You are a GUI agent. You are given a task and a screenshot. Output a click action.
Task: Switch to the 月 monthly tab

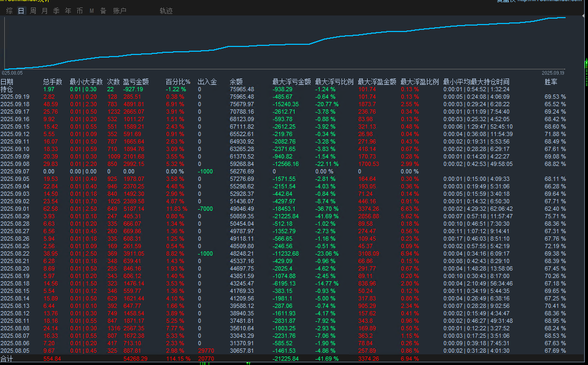(x=44, y=11)
